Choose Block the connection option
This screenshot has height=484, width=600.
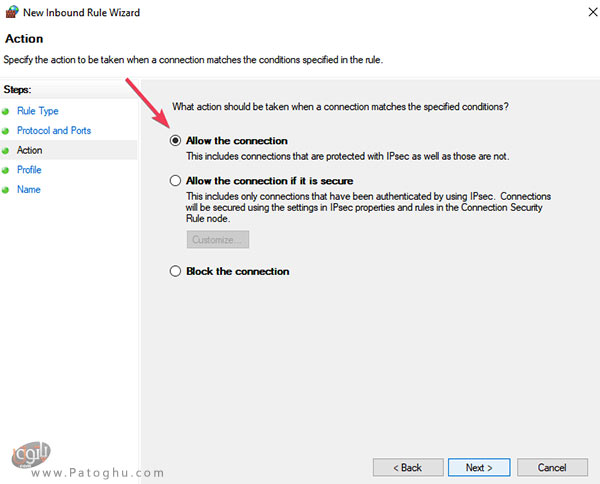coord(175,271)
